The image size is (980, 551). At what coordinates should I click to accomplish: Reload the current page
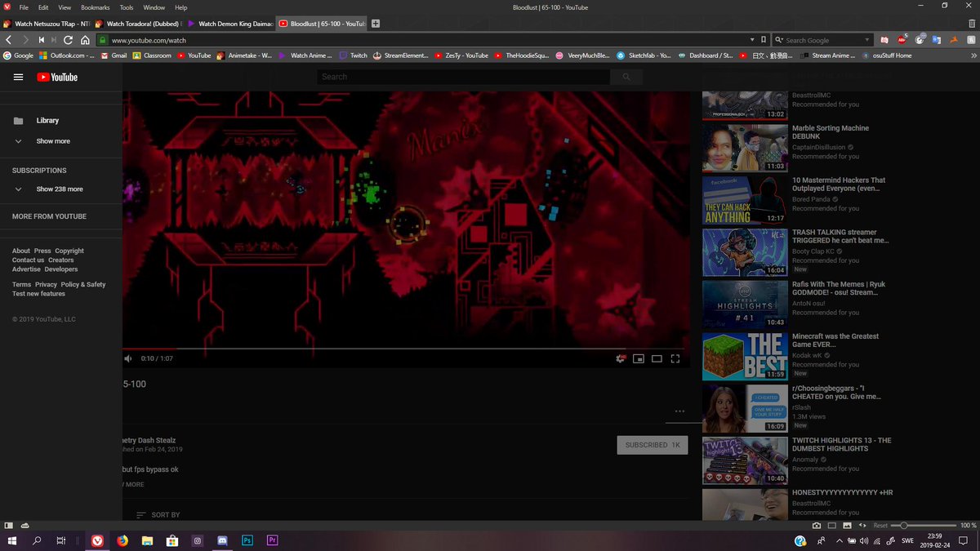pyautogui.click(x=69, y=39)
